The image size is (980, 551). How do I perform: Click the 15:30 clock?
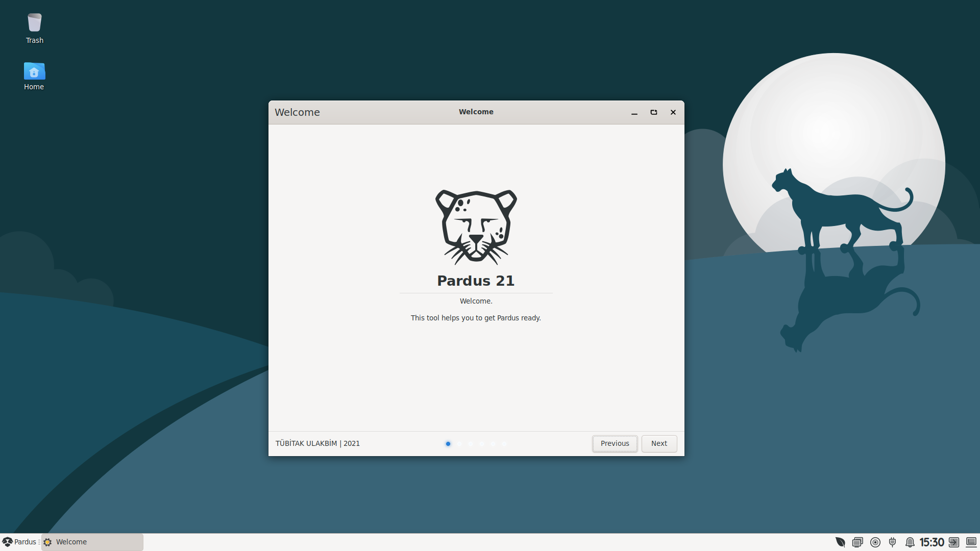(932, 542)
